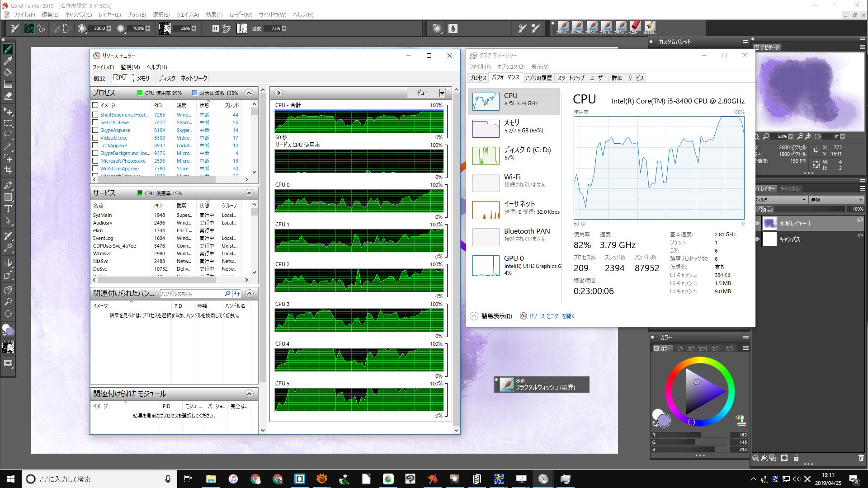Check the SkypeApp.exe process checkbox

(x=95, y=130)
